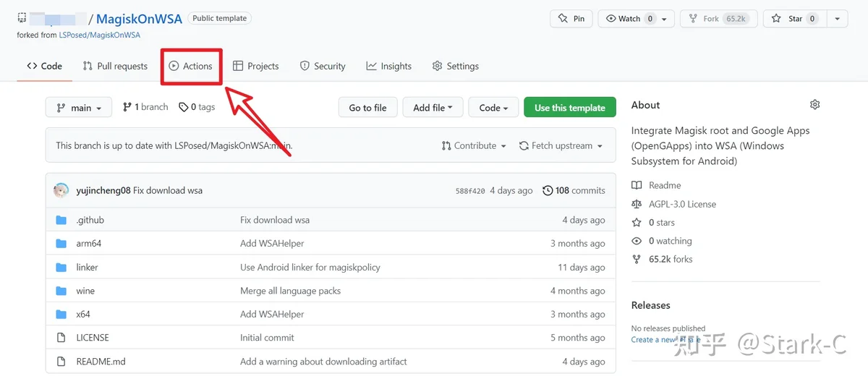Open the Releases heading link
The image size is (868, 379).
click(x=651, y=305)
